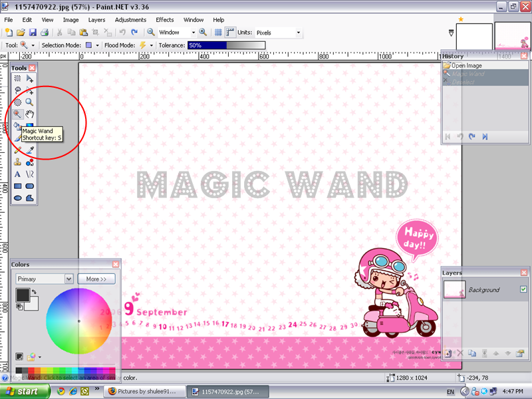Toggle the rulers button
532x399 pixels.
(230, 32)
